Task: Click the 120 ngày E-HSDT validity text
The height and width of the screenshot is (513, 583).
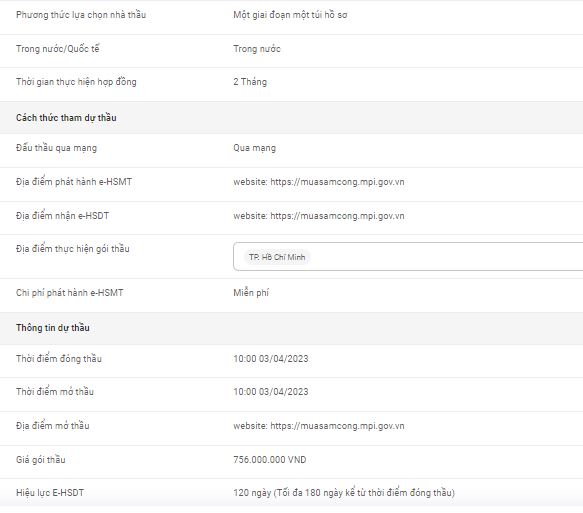Action: (x=344, y=493)
